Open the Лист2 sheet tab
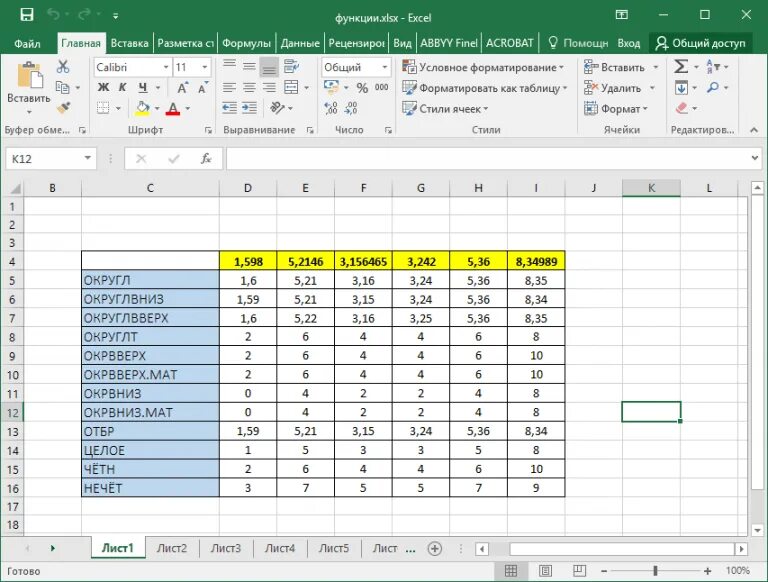Viewport: 768px width, 582px height. tap(172, 548)
